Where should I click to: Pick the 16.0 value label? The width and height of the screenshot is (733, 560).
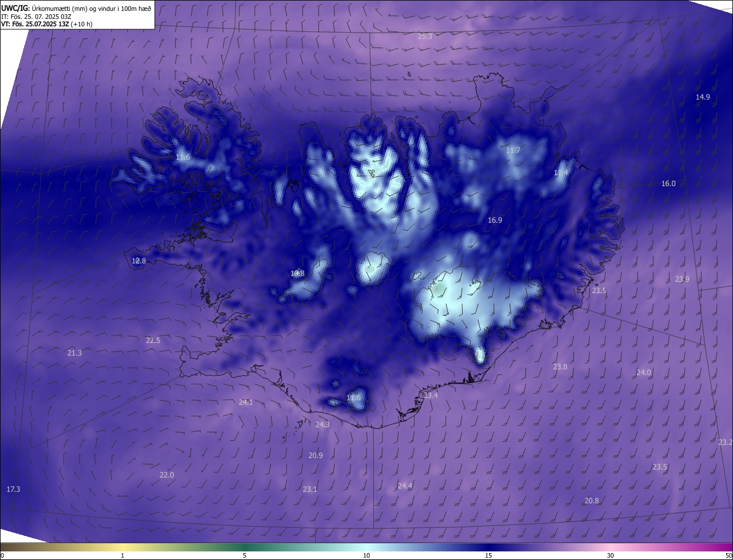pyautogui.click(x=668, y=183)
